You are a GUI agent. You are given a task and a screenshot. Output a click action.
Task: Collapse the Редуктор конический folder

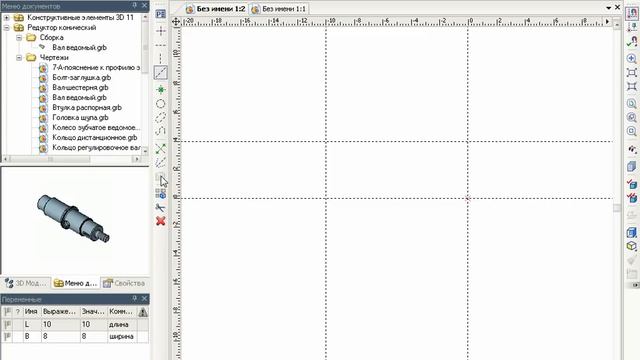pyautogui.click(x=7, y=28)
